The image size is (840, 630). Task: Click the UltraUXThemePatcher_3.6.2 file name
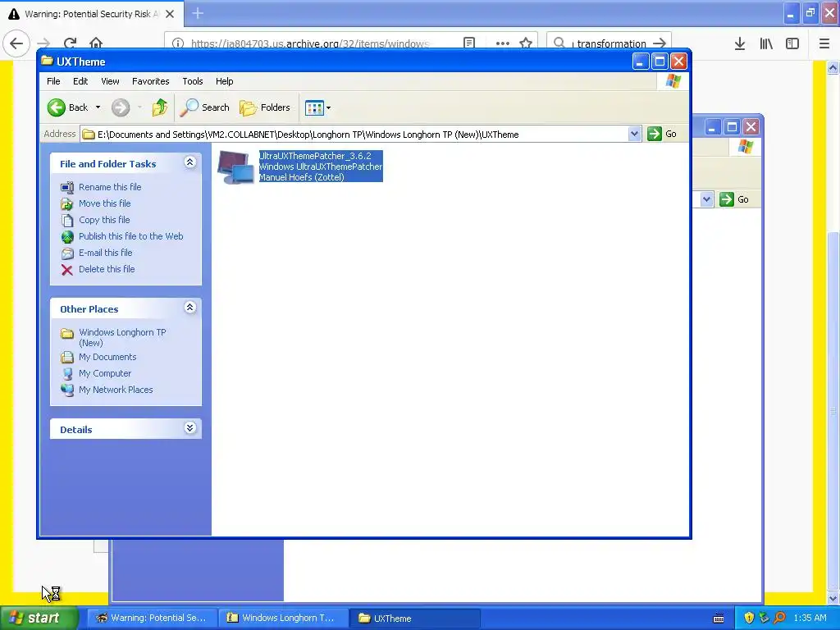[x=315, y=156]
